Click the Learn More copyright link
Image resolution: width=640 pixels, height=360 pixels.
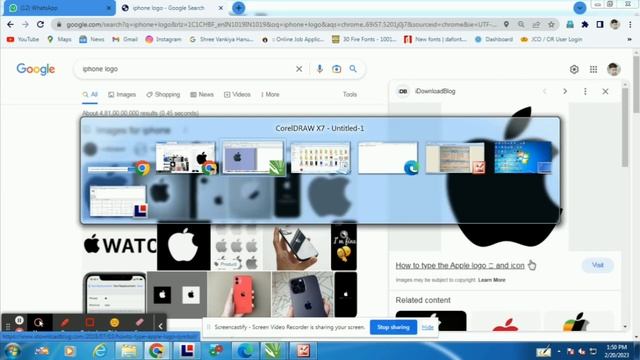coord(492,280)
